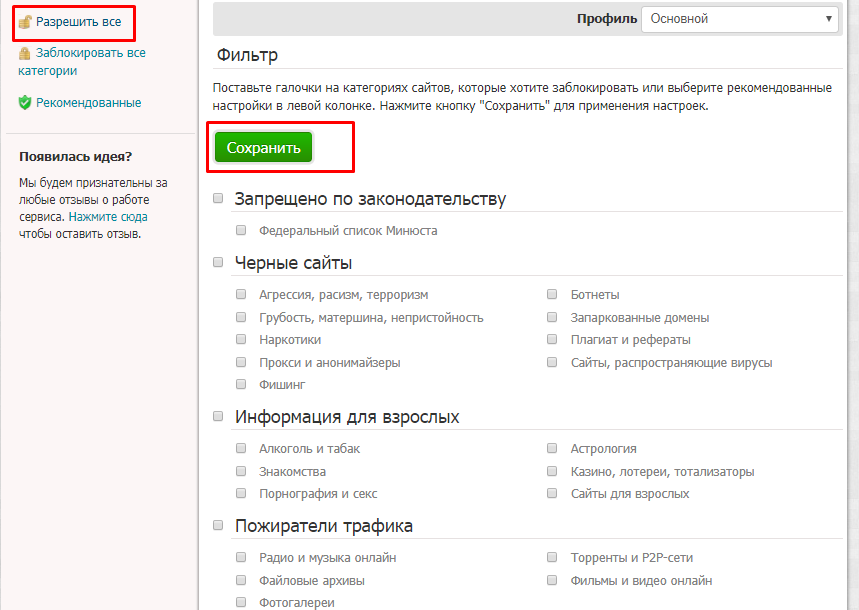Click the Информация для взрослых heading text
Screen dimensions: 859x610
(347, 417)
